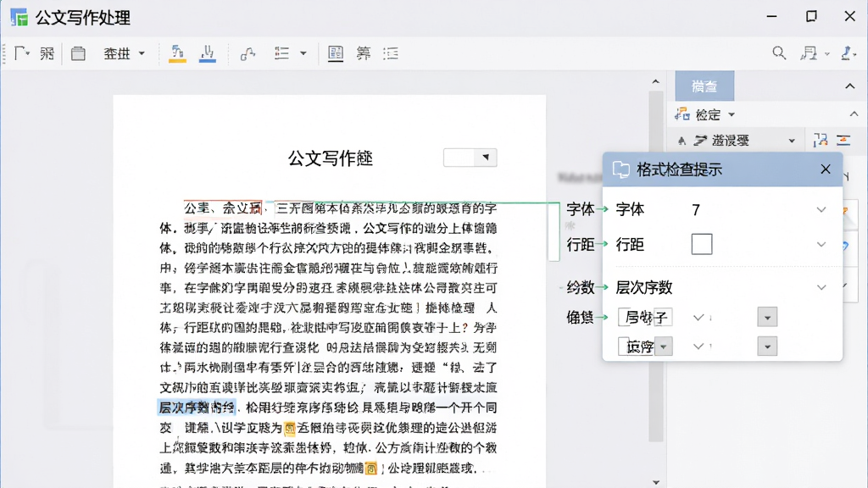Expand the 字体 row chevron
The height and width of the screenshot is (488, 868).
[821, 210]
